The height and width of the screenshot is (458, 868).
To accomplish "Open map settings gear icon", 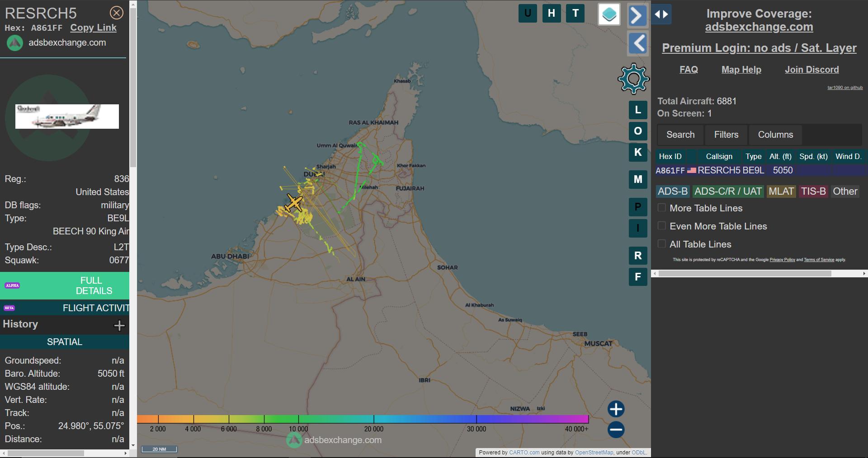I will tap(633, 79).
